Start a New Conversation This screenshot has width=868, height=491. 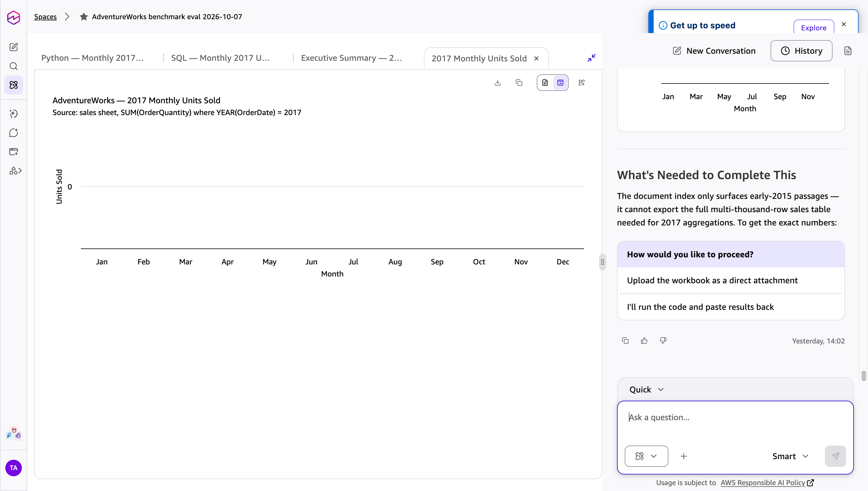pyautogui.click(x=714, y=51)
